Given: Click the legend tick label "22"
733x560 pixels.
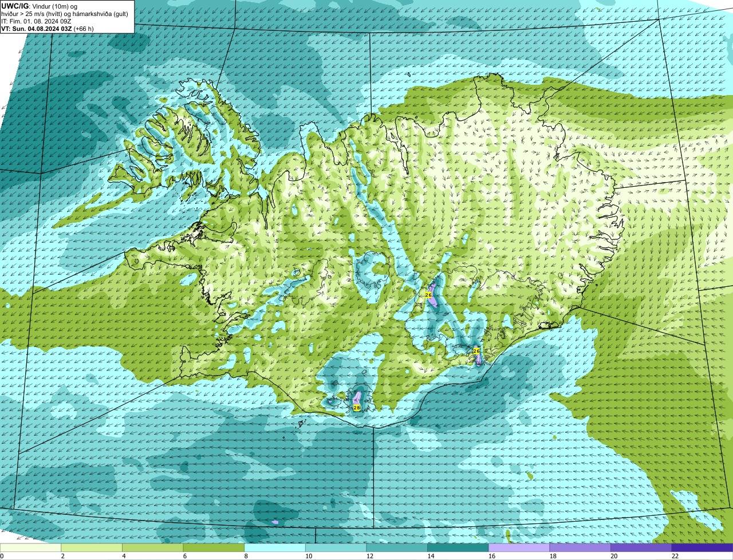Looking at the screenshot, I should (675, 556).
